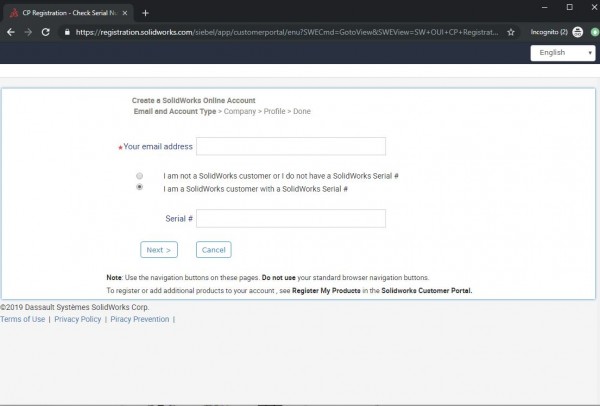The width and height of the screenshot is (600, 406).
Task: Minimize the browser window
Action: pos(545,7)
